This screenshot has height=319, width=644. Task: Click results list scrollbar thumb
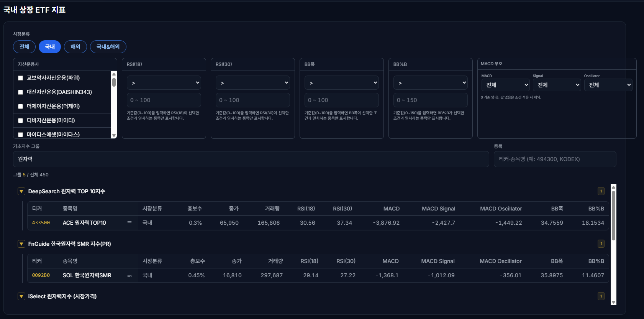[x=613, y=215]
